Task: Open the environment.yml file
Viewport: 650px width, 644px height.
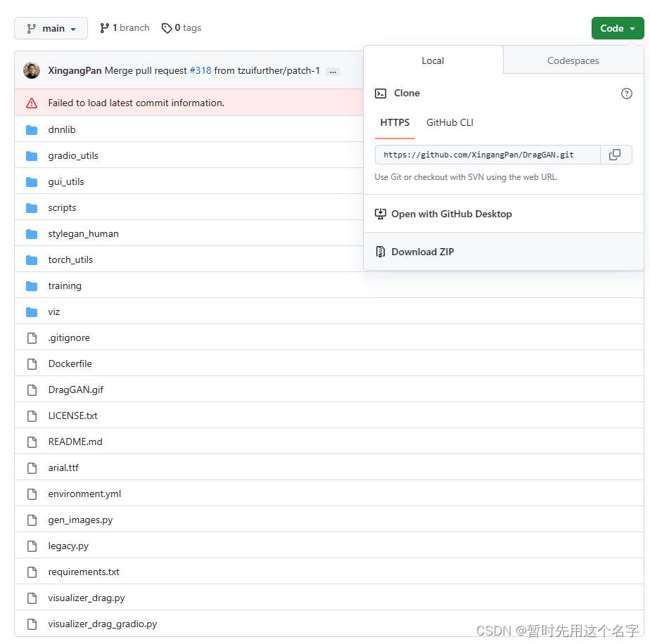Action: [x=84, y=494]
